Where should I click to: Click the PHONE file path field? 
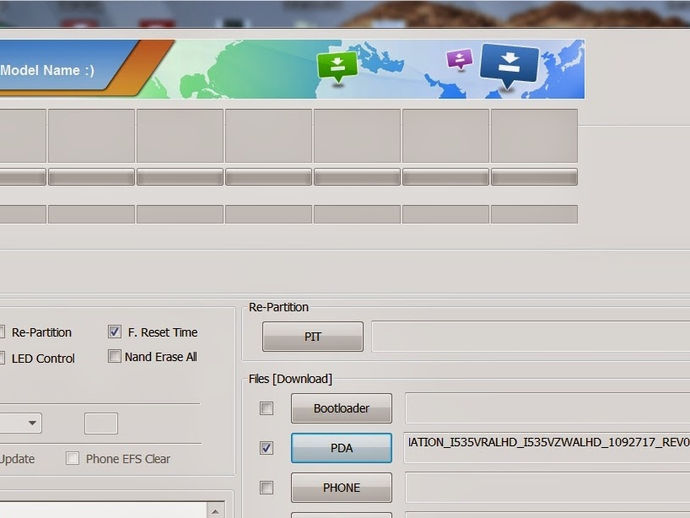click(547, 488)
